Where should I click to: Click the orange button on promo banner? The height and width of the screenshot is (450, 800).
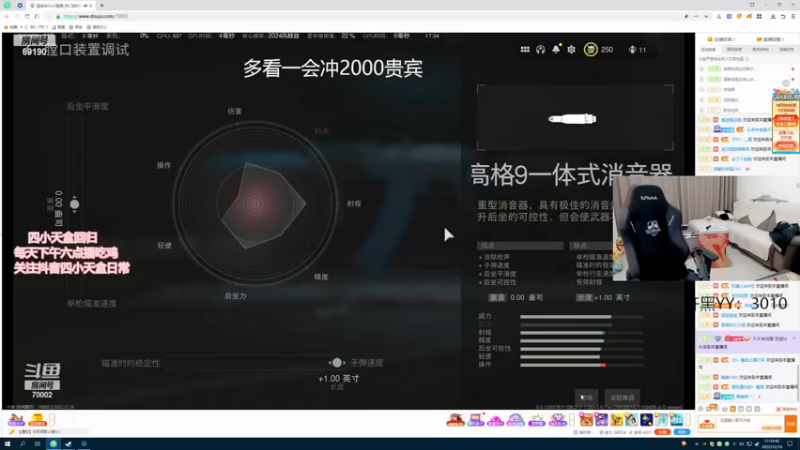[x=785, y=146]
